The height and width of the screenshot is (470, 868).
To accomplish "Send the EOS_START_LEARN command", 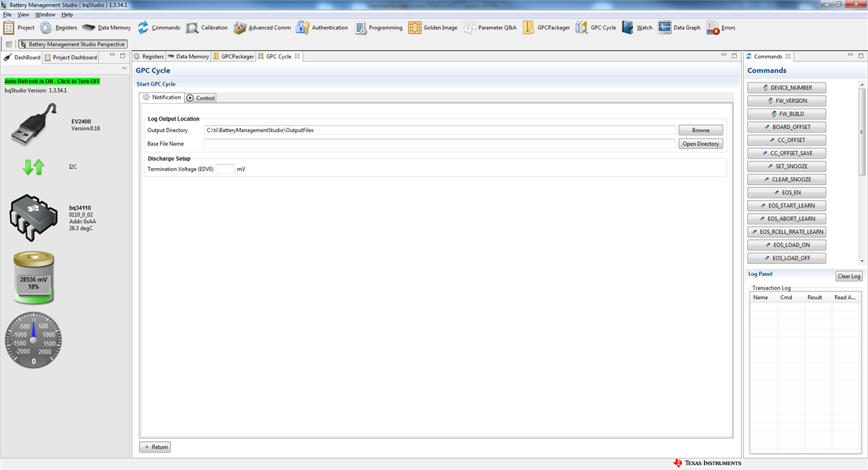I will (786, 205).
